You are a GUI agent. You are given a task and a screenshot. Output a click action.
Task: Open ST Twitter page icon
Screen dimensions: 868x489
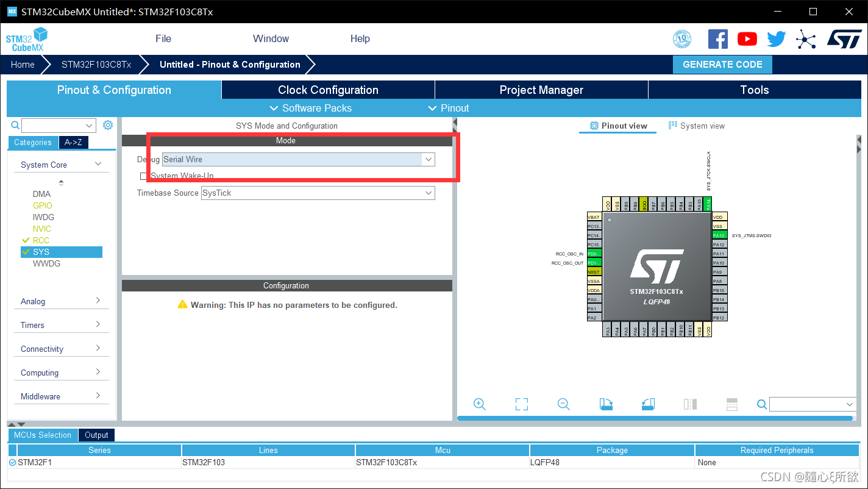tap(777, 39)
